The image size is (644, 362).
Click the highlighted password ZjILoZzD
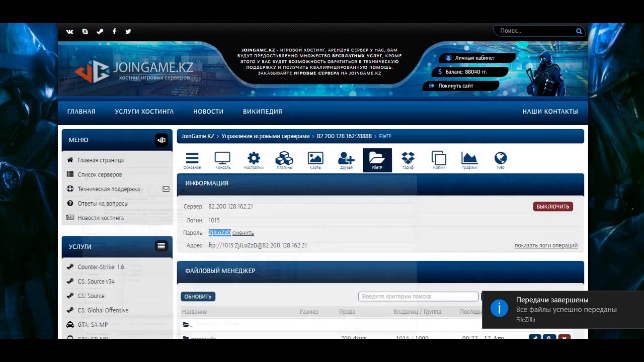coord(220,233)
